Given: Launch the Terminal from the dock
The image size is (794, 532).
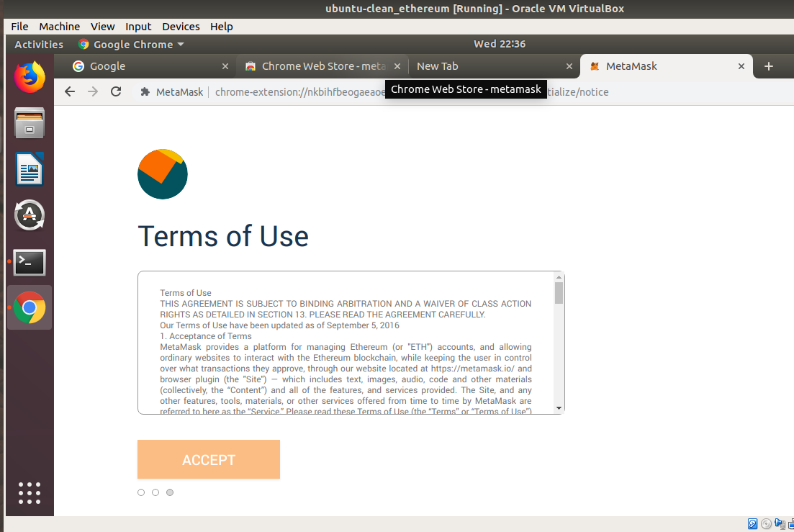Looking at the screenshot, I should [x=29, y=262].
